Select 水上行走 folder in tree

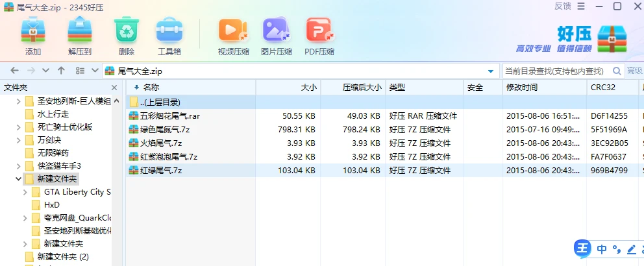pyautogui.click(x=53, y=114)
